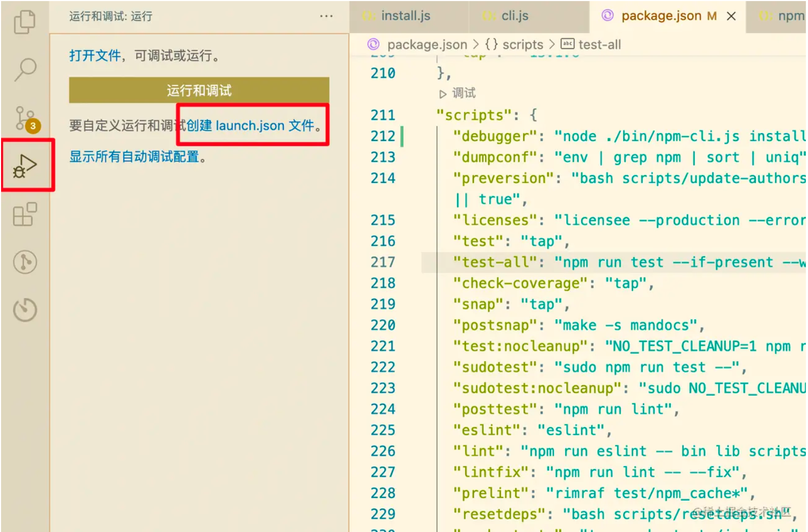The width and height of the screenshot is (808, 532).
Task: Click the 打开文件 link
Action: pyautogui.click(x=95, y=55)
